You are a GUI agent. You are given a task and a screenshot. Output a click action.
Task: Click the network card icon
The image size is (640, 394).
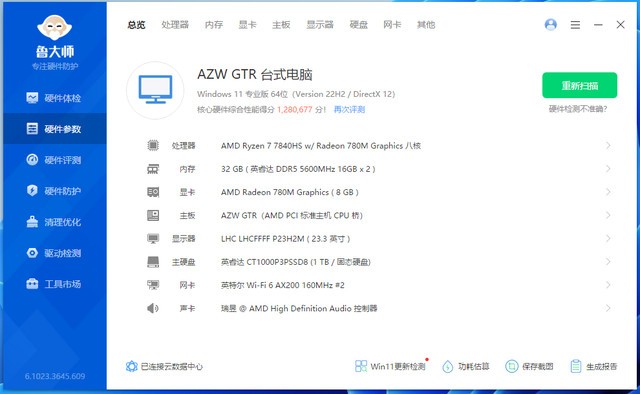tap(153, 285)
